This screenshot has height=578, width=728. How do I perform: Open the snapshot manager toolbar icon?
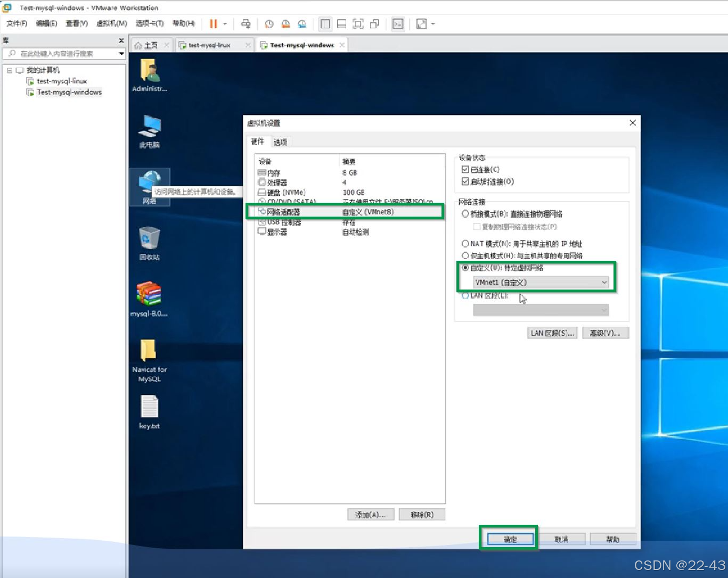click(x=302, y=24)
